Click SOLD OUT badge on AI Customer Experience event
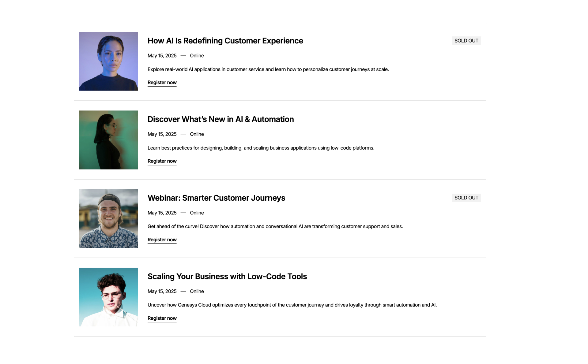Image resolution: width=588 pixels, height=364 pixels. (x=466, y=41)
